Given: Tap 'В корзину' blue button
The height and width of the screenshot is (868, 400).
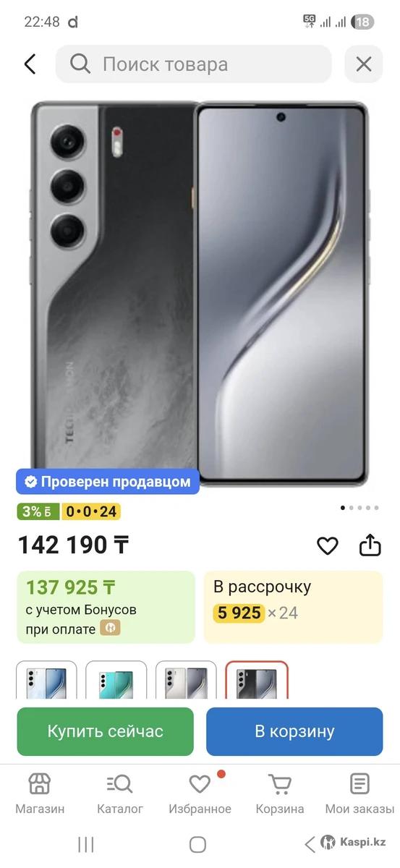Looking at the screenshot, I should pos(294,731).
